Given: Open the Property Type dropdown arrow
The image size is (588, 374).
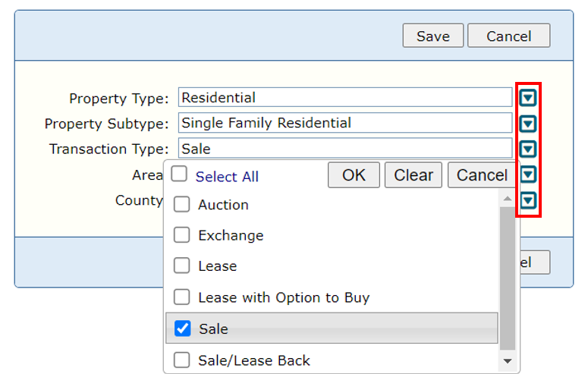Looking at the screenshot, I should coord(528,98).
